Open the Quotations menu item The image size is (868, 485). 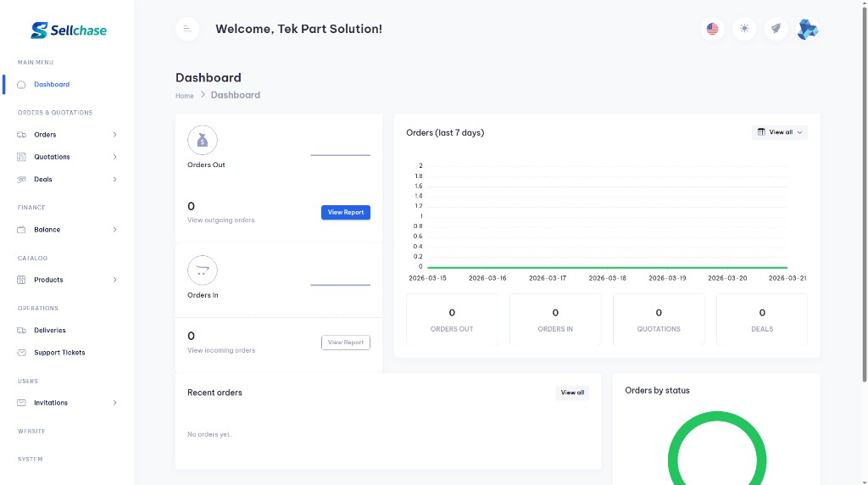(52, 157)
